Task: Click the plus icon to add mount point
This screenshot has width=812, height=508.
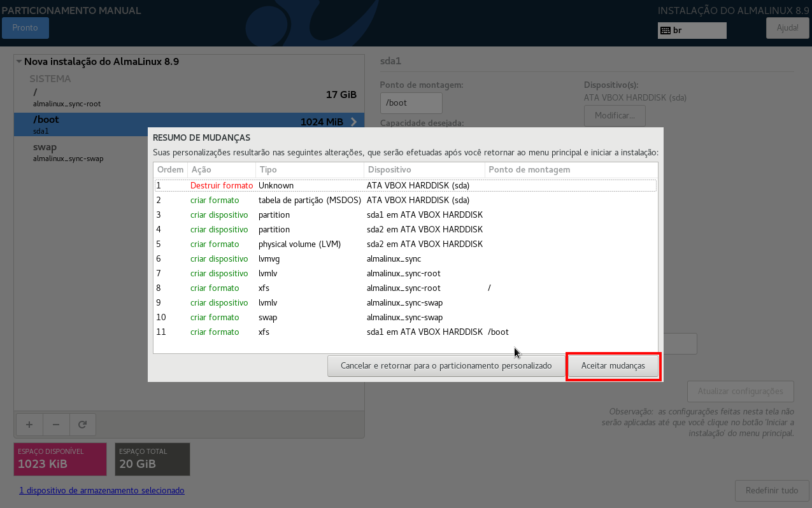Action: click(x=29, y=424)
